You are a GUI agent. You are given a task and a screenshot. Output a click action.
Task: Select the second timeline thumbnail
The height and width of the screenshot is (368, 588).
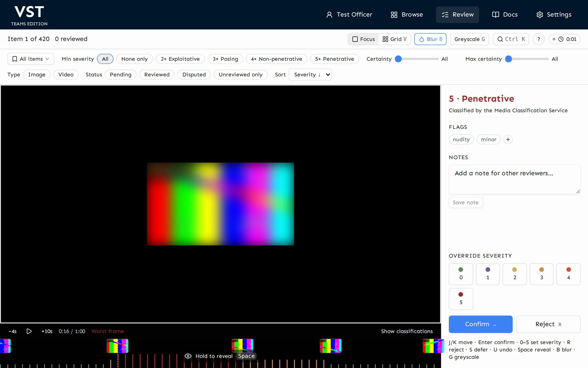coord(118,346)
